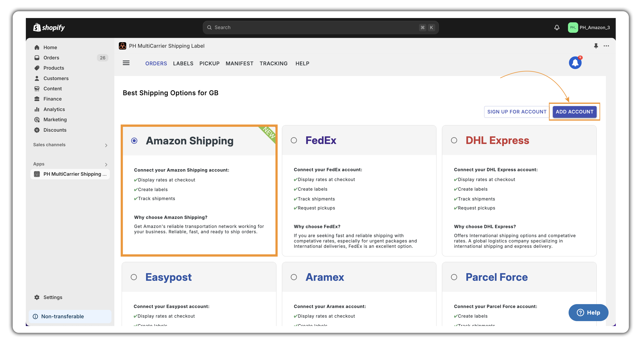Open the app's blue notification bell
Viewport: 644px width, 342px height.
tap(575, 62)
